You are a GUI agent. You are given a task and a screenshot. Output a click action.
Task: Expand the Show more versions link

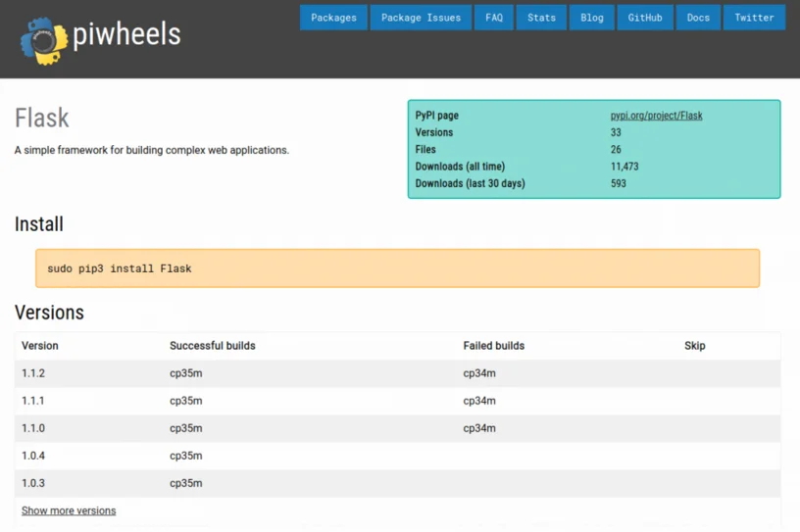click(69, 510)
